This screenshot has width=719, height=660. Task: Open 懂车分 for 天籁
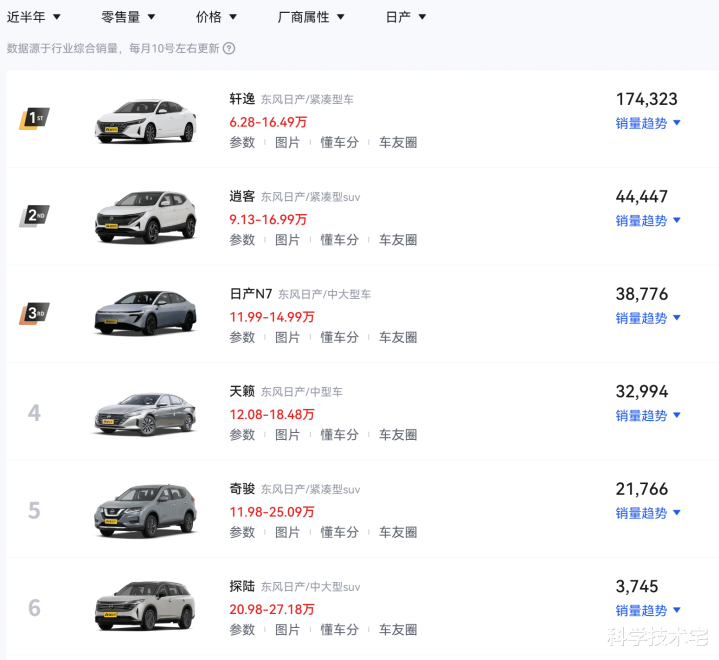click(x=339, y=435)
